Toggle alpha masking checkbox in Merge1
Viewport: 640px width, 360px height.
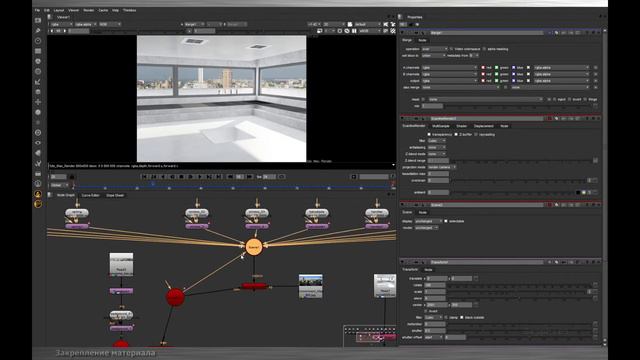point(484,49)
